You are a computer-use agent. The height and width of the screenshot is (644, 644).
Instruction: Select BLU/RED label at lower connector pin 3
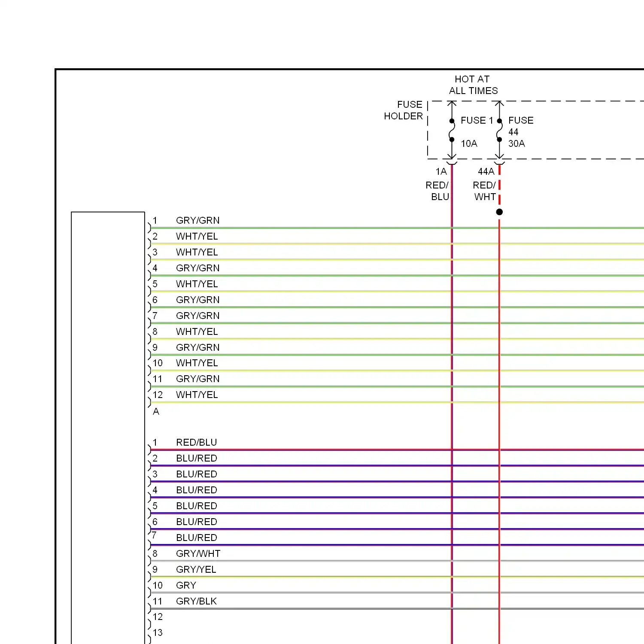click(x=196, y=474)
